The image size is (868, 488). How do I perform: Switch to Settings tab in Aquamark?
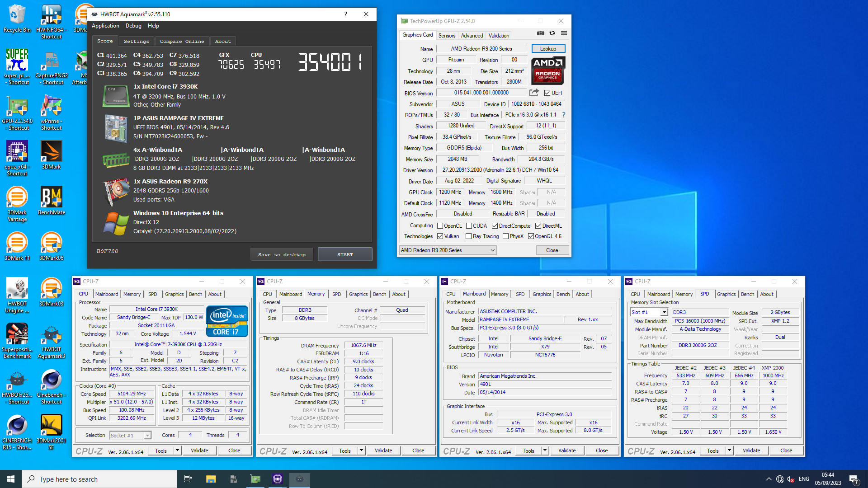(136, 41)
